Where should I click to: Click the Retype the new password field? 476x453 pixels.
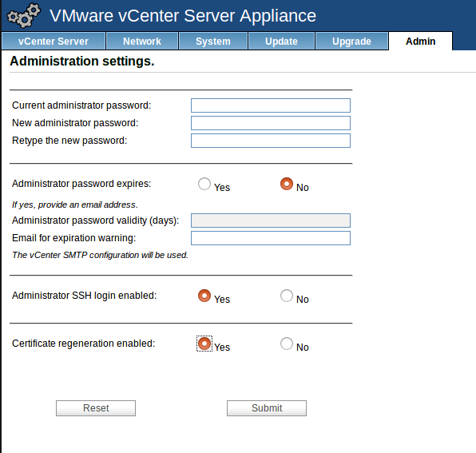tap(271, 141)
